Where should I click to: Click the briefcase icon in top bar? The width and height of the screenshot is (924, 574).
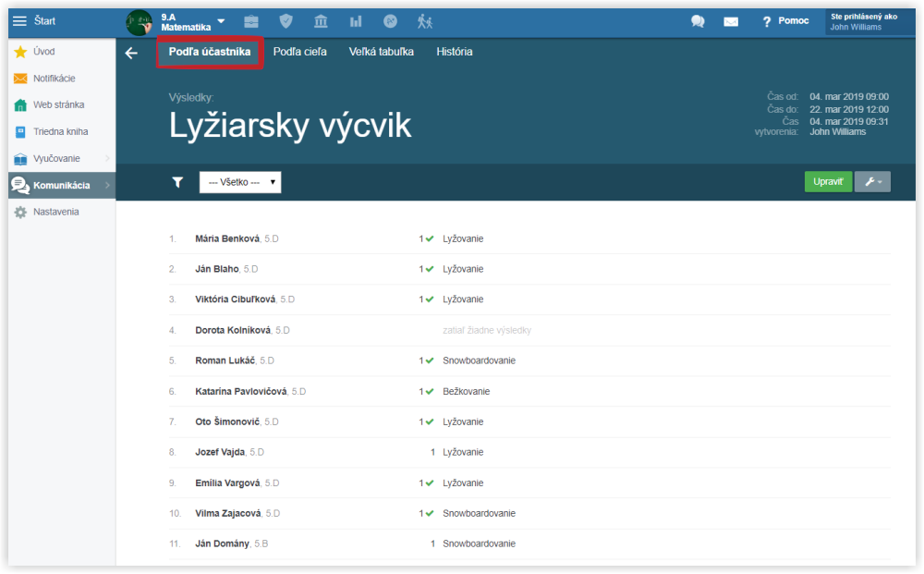[251, 21]
